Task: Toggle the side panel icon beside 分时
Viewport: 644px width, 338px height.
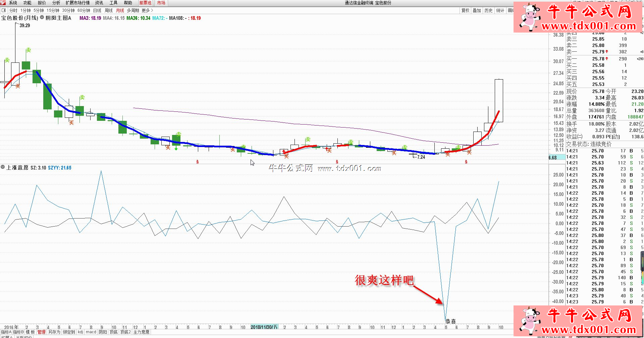Action: tap(4, 10)
